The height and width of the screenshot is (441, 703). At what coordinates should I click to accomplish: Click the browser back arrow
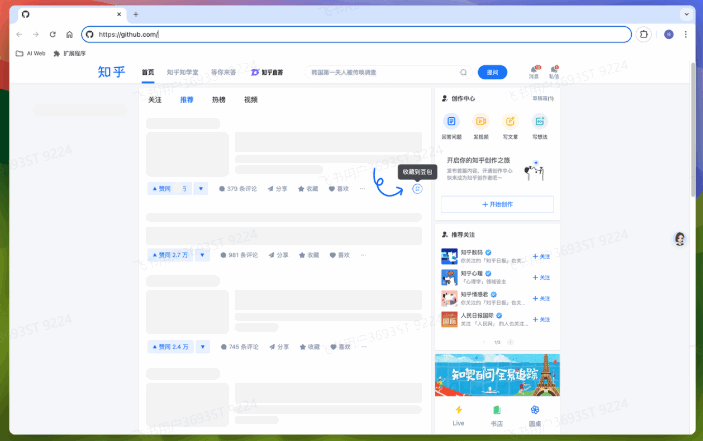19,35
